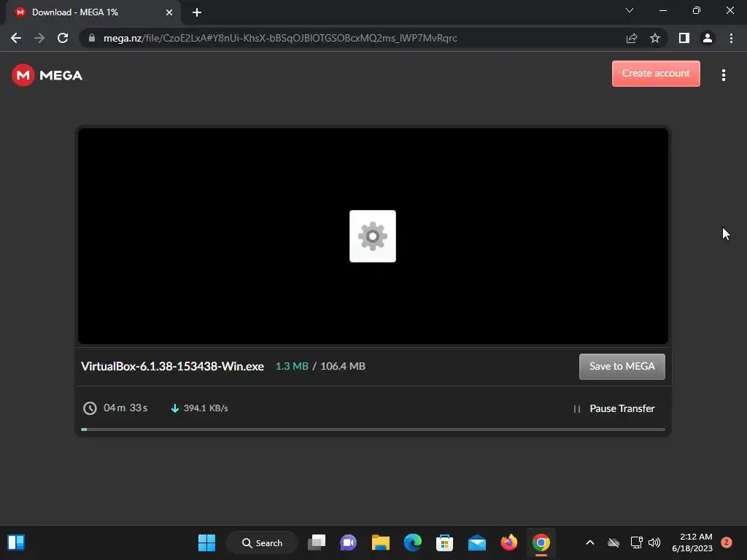The height and width of the screenshot is (560, 747).
Task: Click the site lock icon
Action: (92, 38)
